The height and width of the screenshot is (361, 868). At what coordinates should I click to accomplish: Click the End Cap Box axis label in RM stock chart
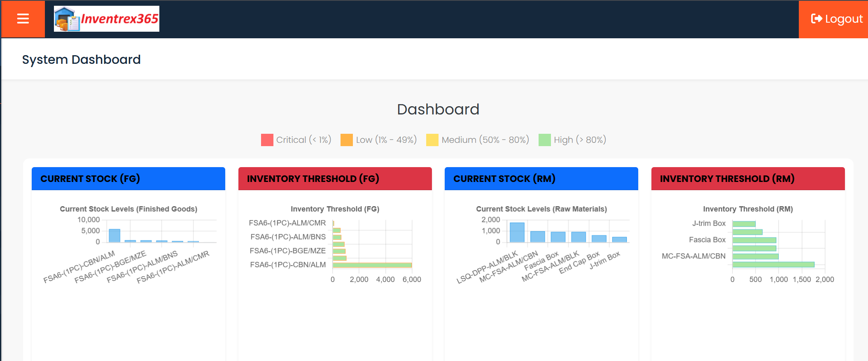pyautogui.click(x=579, y=263)
